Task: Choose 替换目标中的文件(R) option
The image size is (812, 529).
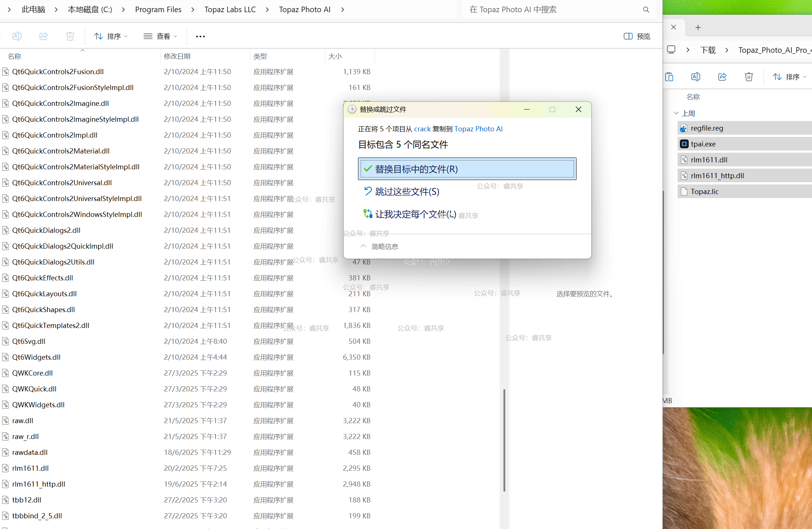Action: point(467,169)
